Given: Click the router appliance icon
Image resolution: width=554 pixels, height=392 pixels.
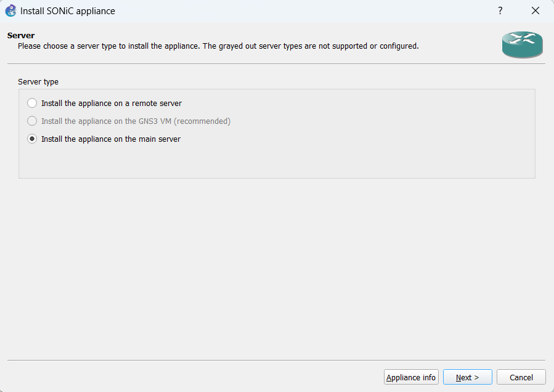Looking at the screenshot, I should [522, 44].
